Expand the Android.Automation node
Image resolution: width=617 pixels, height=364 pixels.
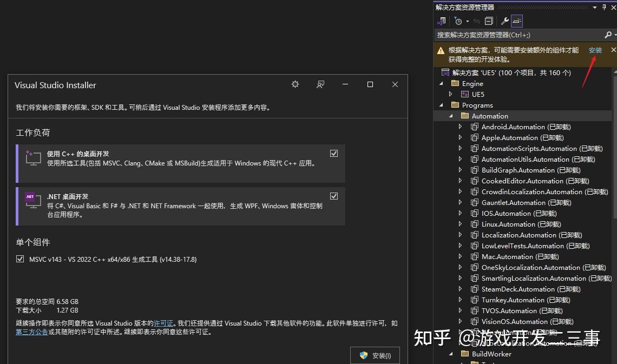[460, 127]
